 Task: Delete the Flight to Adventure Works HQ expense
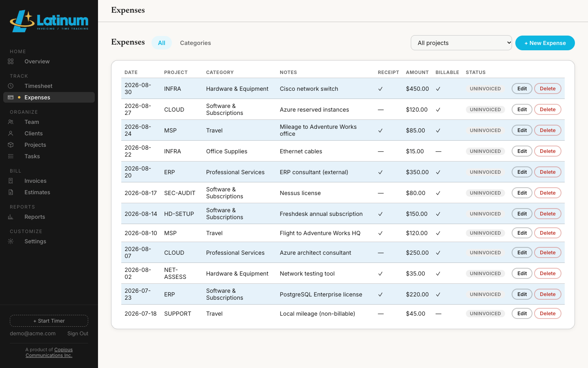coord(548,233)
